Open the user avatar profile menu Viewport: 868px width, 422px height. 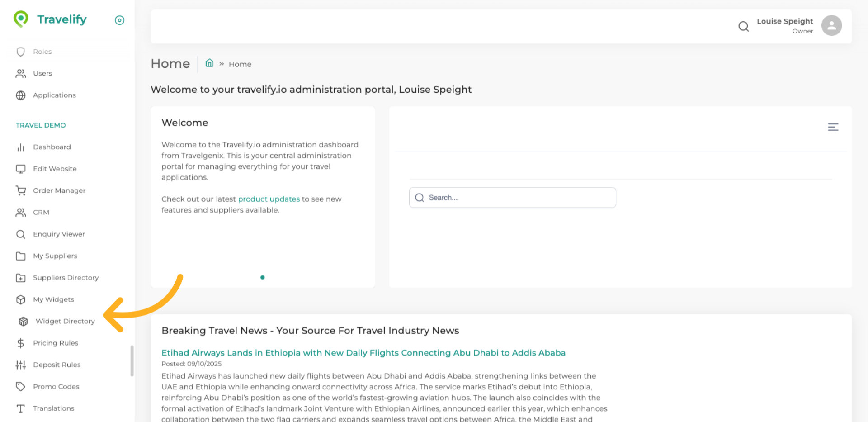coord(831,25)
